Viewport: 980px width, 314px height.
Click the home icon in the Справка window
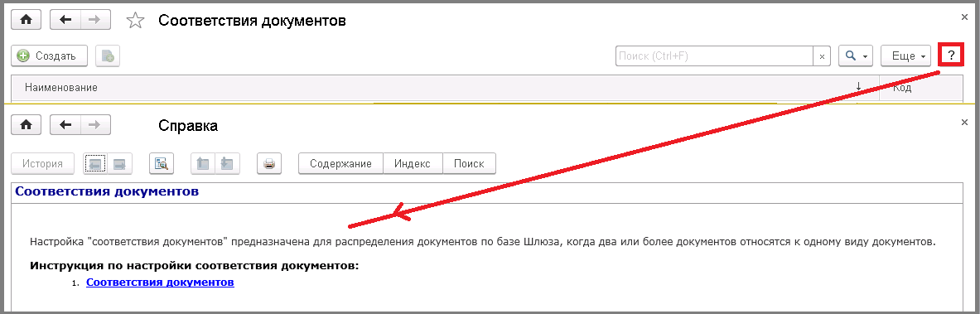[x=27, y=124]
